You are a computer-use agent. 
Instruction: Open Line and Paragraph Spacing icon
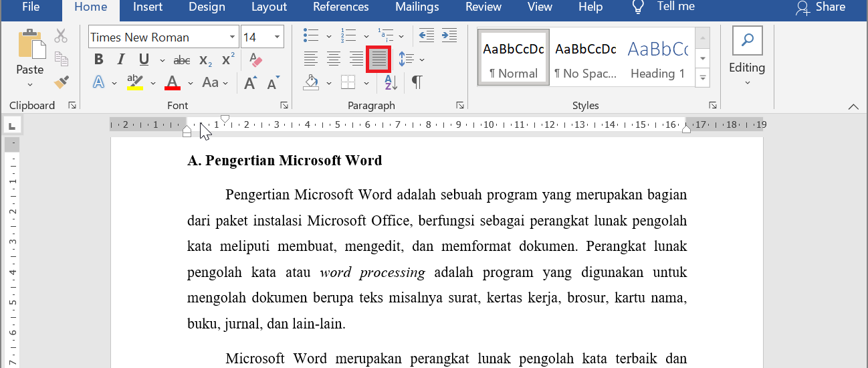click(406, 60)
